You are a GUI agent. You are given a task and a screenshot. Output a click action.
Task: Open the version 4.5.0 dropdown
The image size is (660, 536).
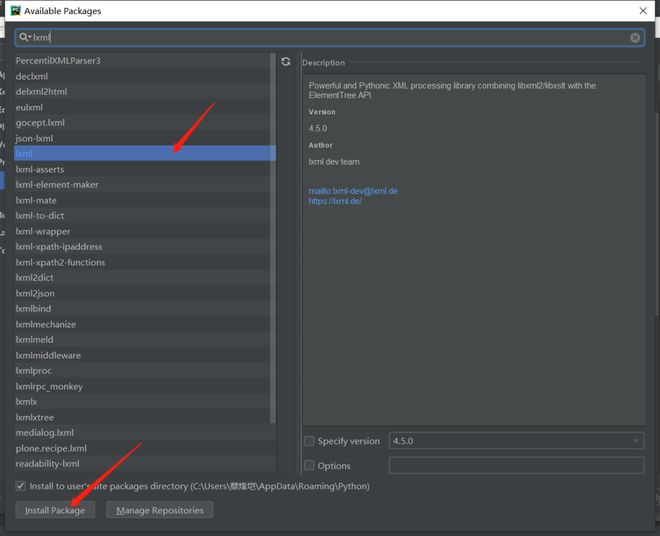(x=516, y=441)
